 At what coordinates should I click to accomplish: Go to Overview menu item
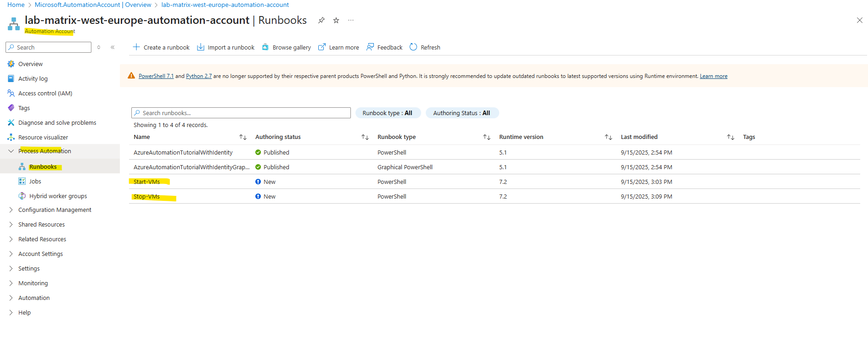click(x=30, y=64)
